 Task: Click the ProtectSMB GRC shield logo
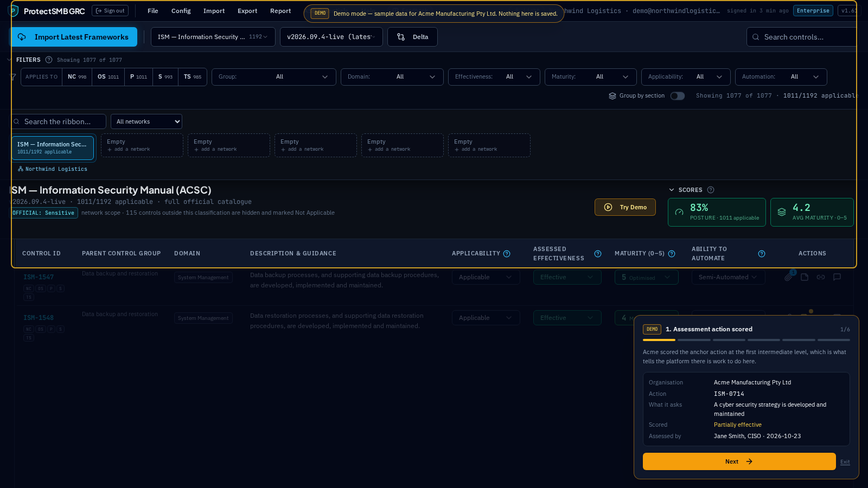(14, 11)
